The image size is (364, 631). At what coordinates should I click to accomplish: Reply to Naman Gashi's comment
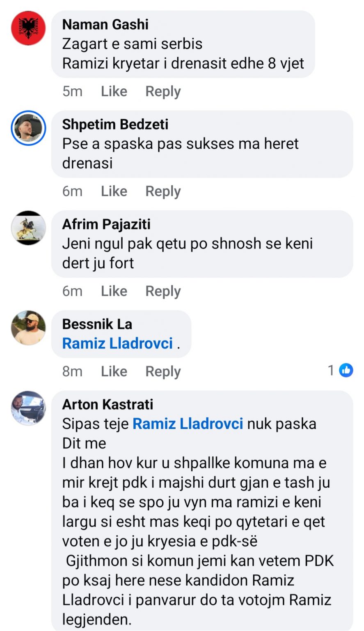163,91
